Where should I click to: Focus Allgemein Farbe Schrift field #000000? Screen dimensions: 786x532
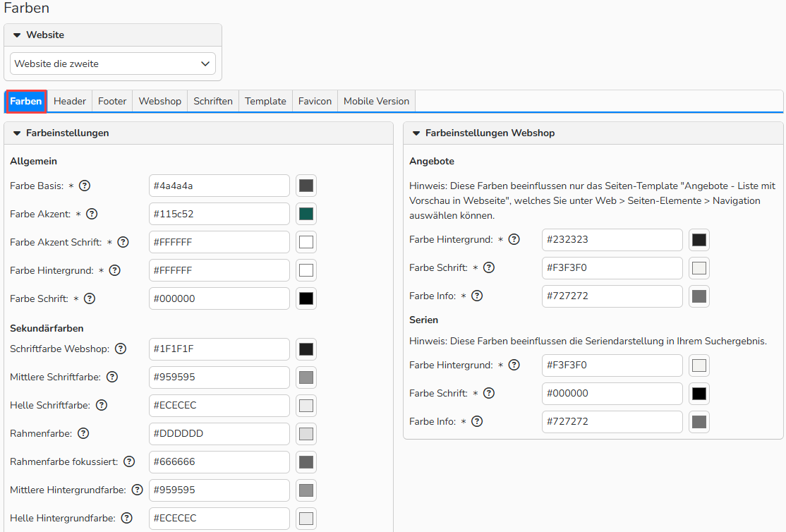(x=219, y=299)
